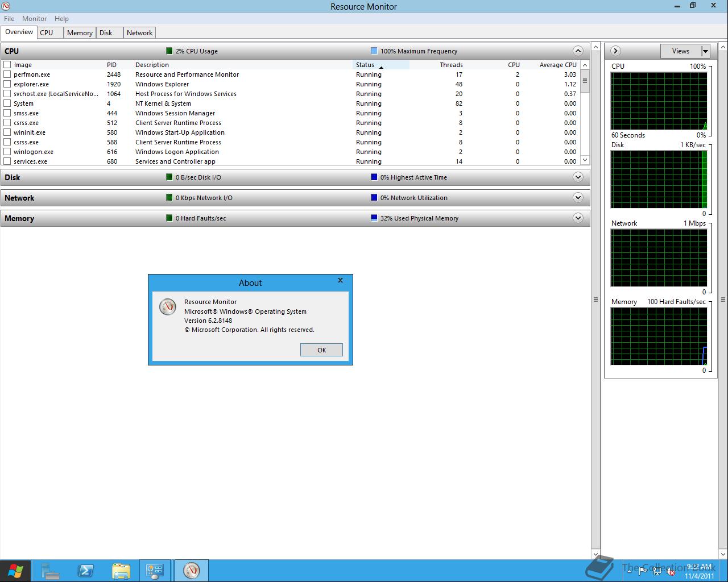Expand the Network section chevron

coord(578,198)
